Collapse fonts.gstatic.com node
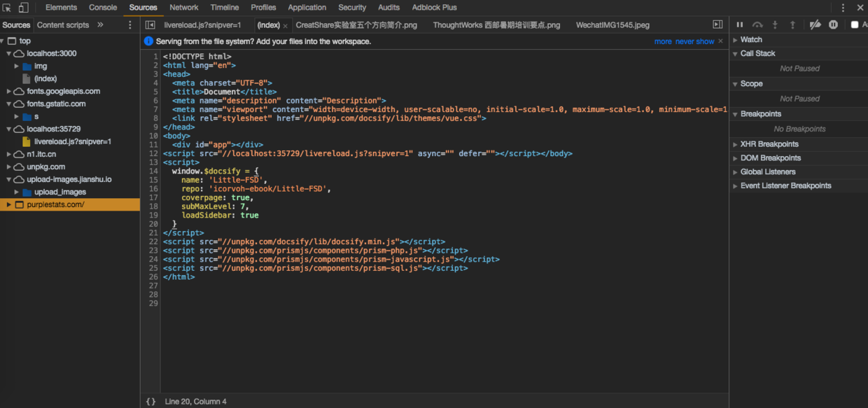The width and height of the screenshot is (868, 408). point(9,104)
